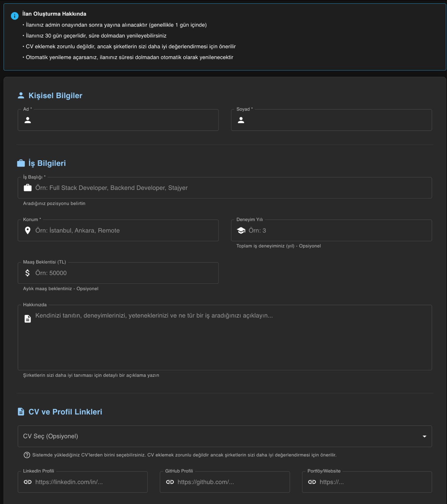Click the blue info icon in the notice box
Screen dimensions: 447x504
(14, 16)
